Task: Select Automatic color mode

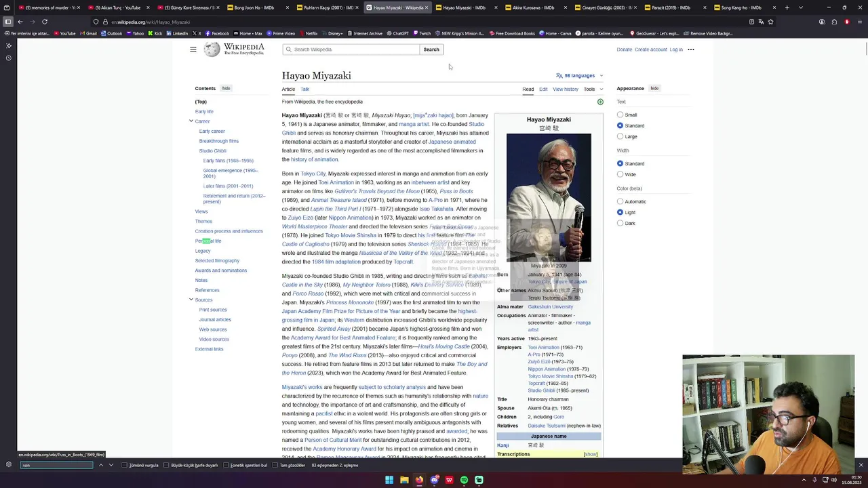Action: pyautogui.click(x=620, y=202)
